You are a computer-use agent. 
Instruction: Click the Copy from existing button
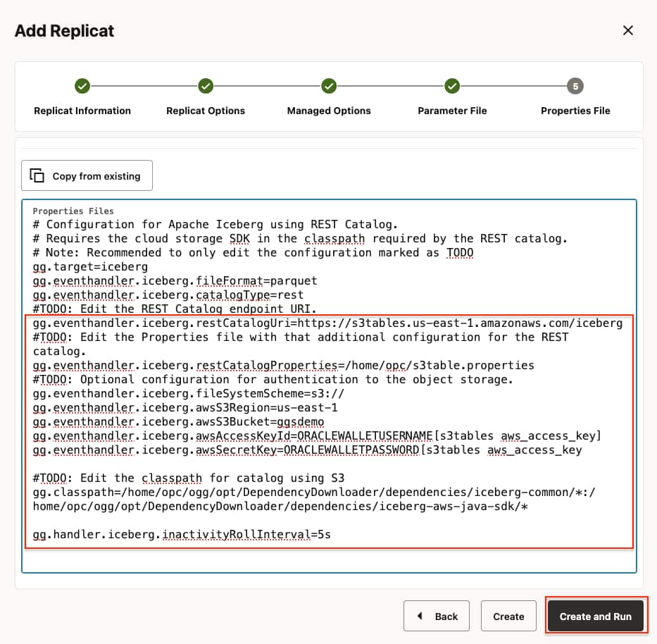[x=87, y=175]
